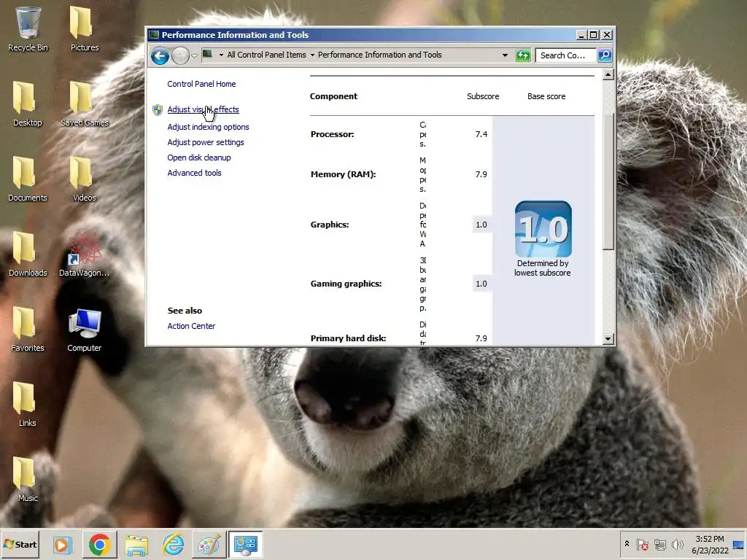
Task: Select the Gaming graphics subscore 1.0
Action: (481, 284)
